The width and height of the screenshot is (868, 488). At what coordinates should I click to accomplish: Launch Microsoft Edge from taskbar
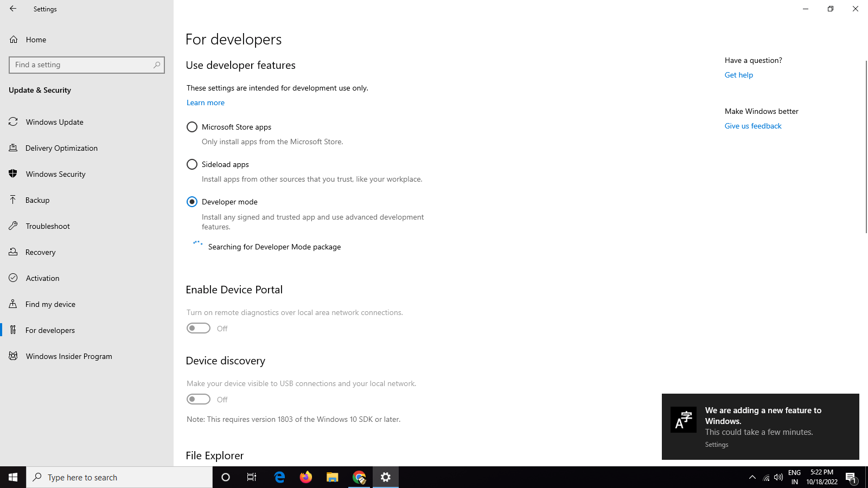[279, 477]
